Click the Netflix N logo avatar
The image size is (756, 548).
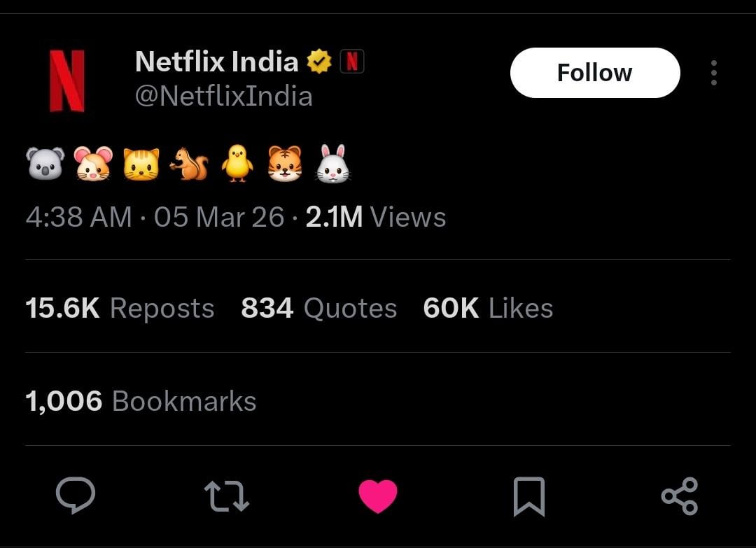[67, 78]
